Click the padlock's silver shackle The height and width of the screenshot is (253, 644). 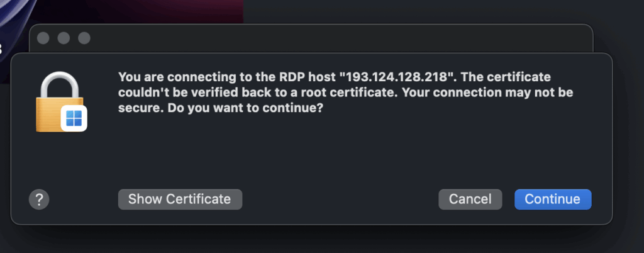[60, 85]
